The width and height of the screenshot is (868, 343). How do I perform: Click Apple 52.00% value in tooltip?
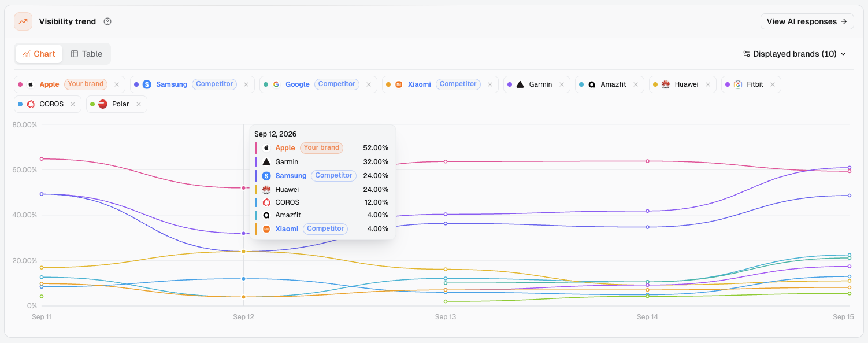[x=376, y=148]
